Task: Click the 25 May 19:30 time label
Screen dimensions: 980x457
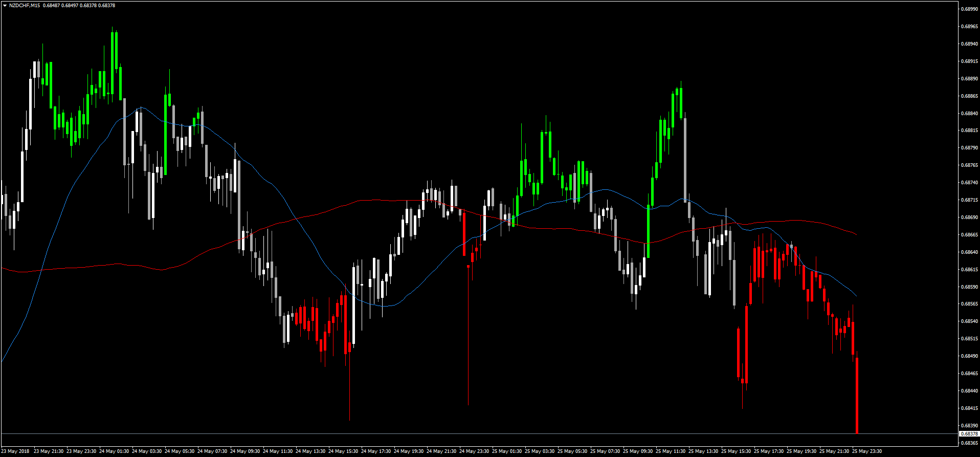Action: [801, 451]
